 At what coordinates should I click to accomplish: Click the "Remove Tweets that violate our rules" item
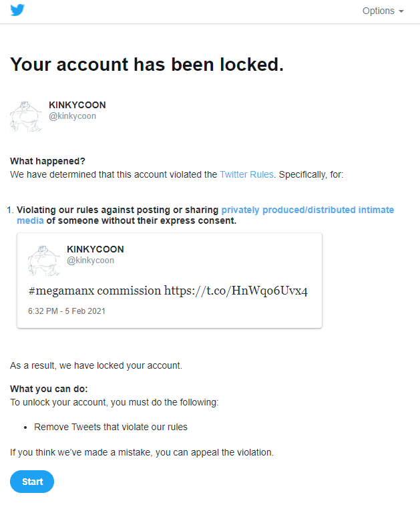(x=111, y=427)
